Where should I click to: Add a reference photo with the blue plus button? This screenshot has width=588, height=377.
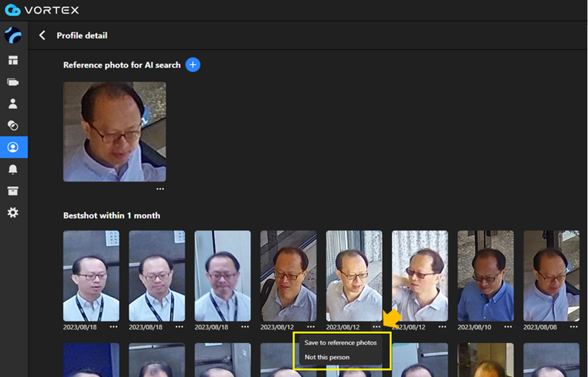pos(192,65)
